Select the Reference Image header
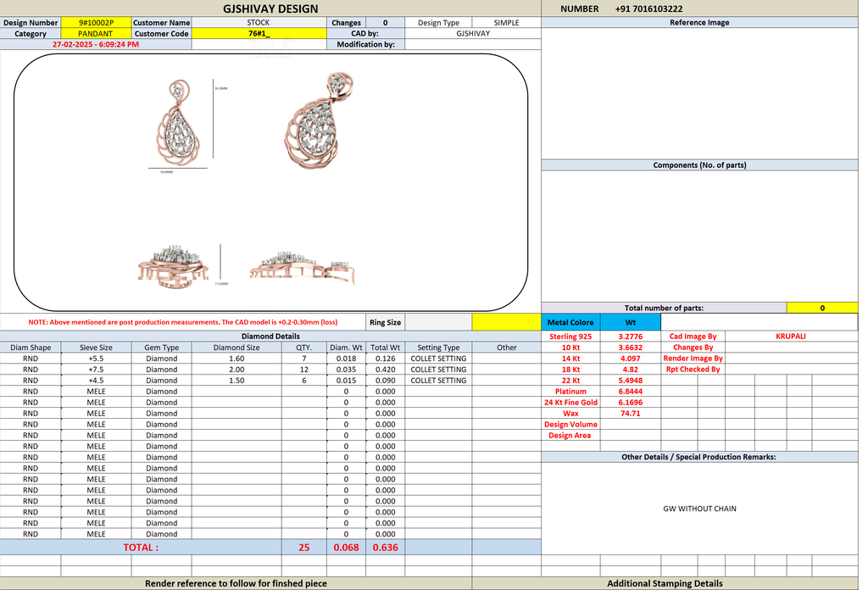 click(699, 23)
